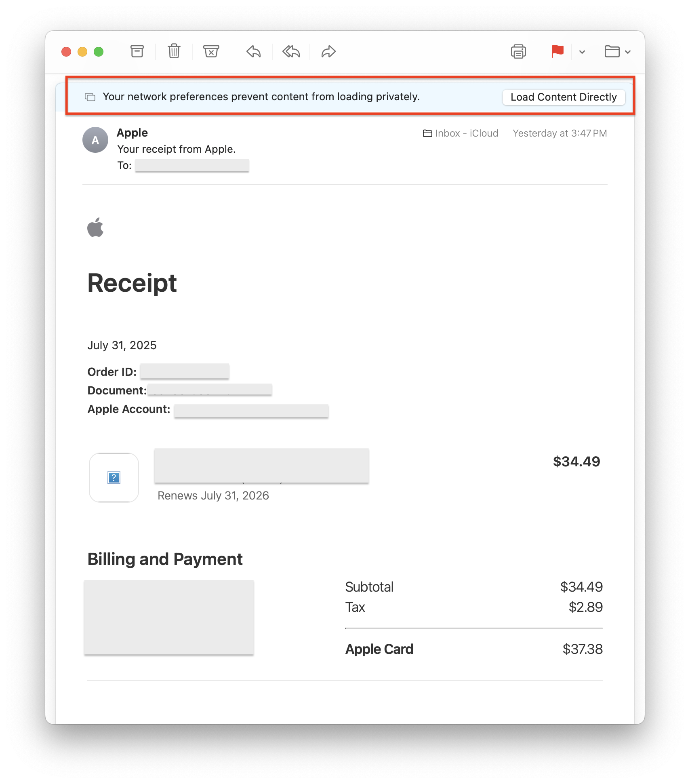Forward the Apple receipt email
This screenshot has width=690, height=784.
(328, 52)
